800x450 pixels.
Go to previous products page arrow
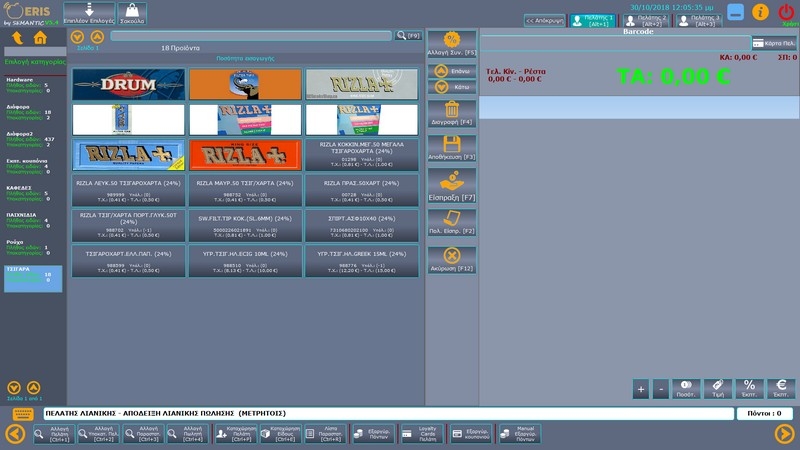97,37
